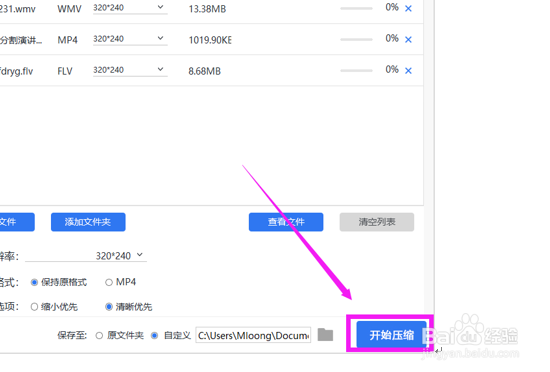
Task: Expand the global 320*240 resolution dropdown
Action: coord(86,256)
